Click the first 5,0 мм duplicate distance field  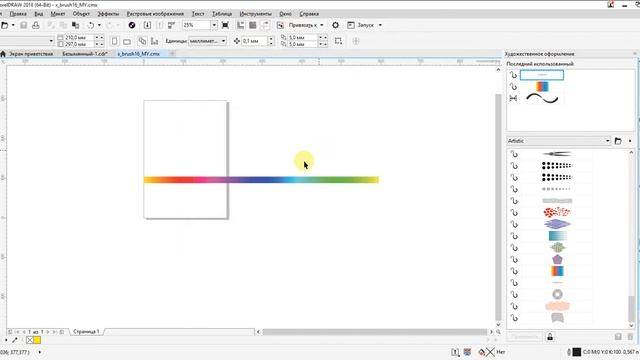tap(303, 38)
